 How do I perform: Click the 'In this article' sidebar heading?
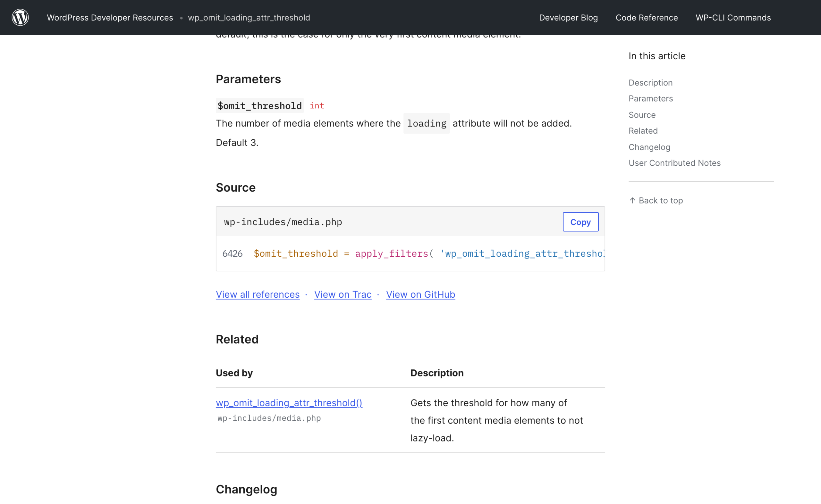click(657, 56)
